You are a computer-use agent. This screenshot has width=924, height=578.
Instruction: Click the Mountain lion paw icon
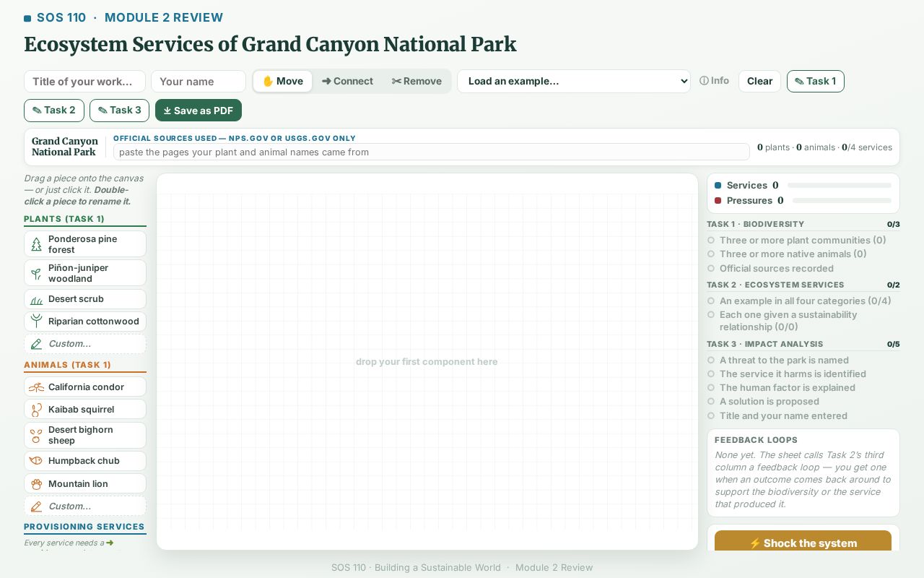tap(36, 484)
